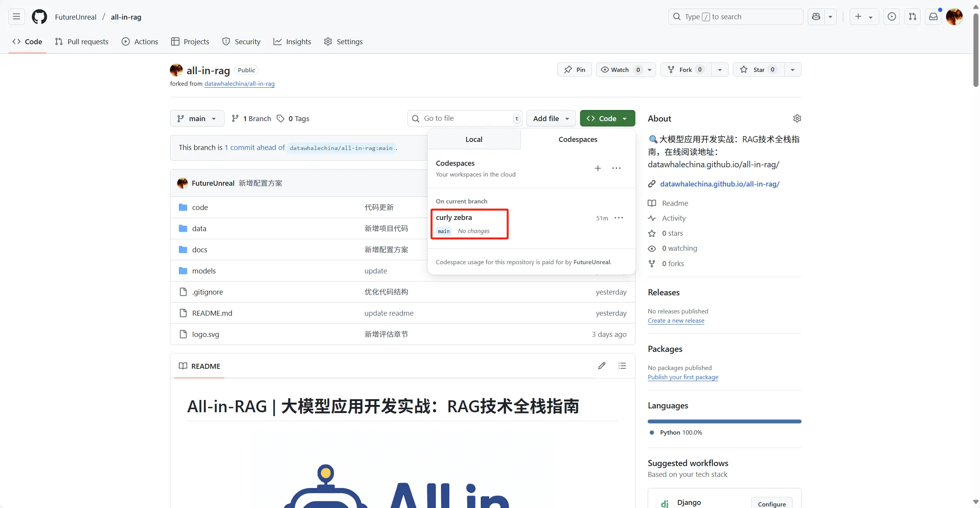Image resolution: width=980 pixels, height=508 pixels.
Task: Open the curly zebra codespace
Action: 454,217
